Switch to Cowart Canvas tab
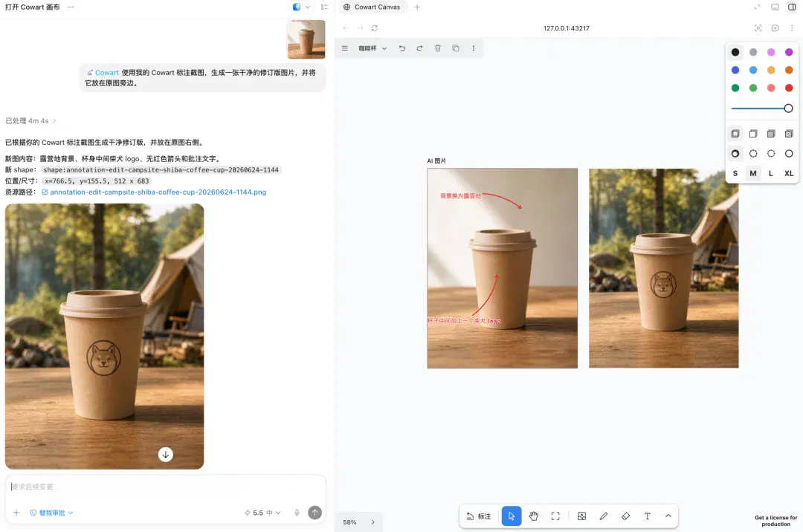 [373, 7]
